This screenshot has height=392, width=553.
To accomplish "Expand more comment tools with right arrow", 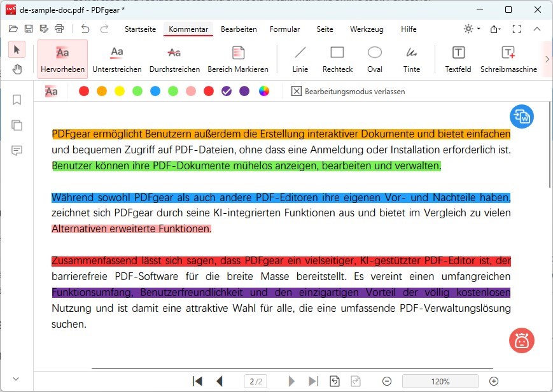I will 547,59.
